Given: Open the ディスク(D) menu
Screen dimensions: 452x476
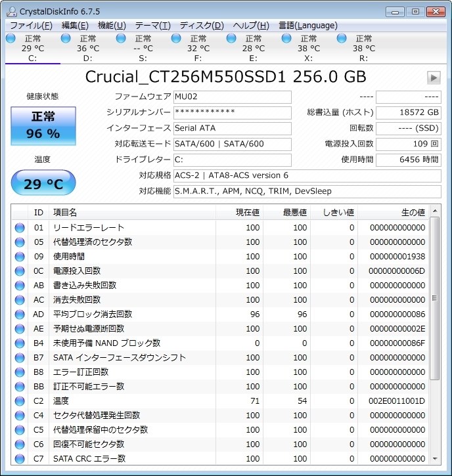Looking at the screenshot, I should pos(202,26).
